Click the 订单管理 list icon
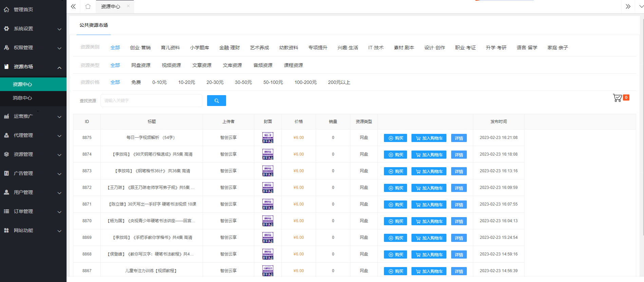Image resolution: width=644 pixels, height=282 pixels. point(6,211)
